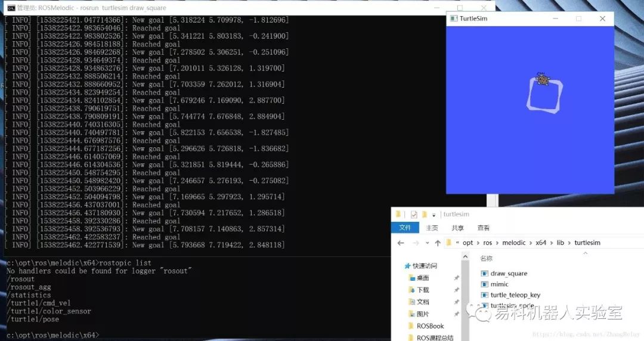Viewport: 644px width, 341px height.
Task: Click the ROSBook folder icon in sidebar
Action: click(411, 326)
